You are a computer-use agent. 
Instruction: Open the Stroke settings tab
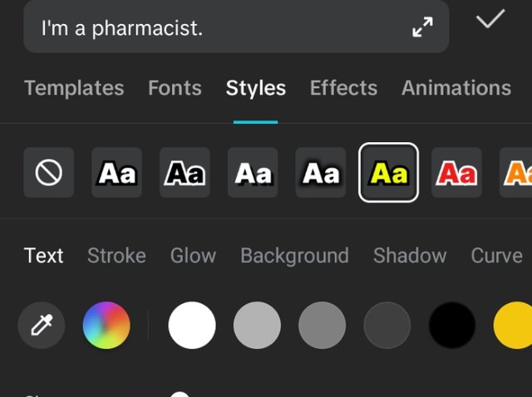click(116, 255)
